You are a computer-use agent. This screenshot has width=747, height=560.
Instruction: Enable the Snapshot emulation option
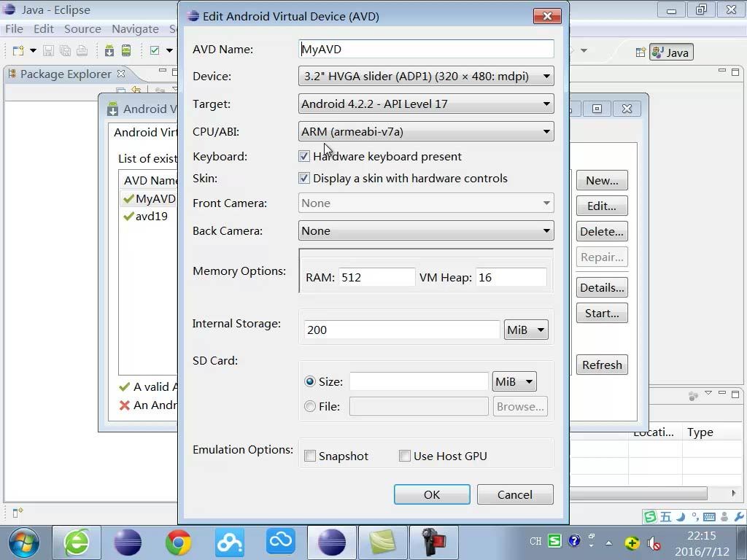pos(310,456)
